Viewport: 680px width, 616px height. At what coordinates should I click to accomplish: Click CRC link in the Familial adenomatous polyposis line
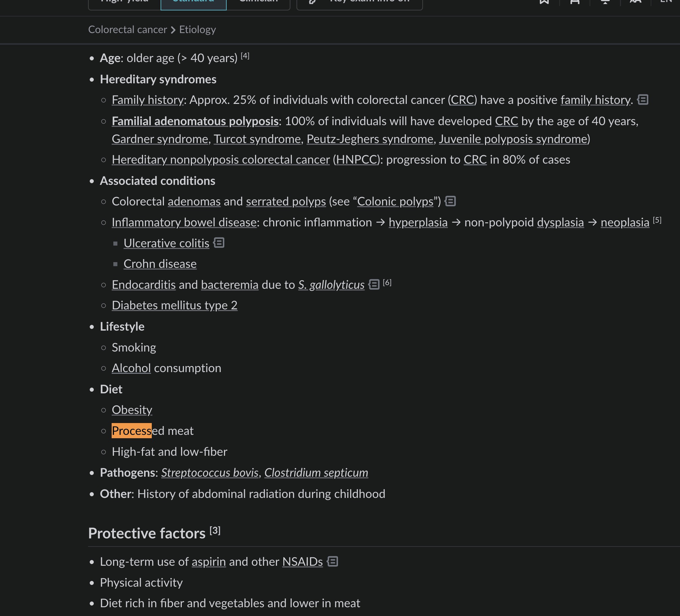(x=506, y=121)
